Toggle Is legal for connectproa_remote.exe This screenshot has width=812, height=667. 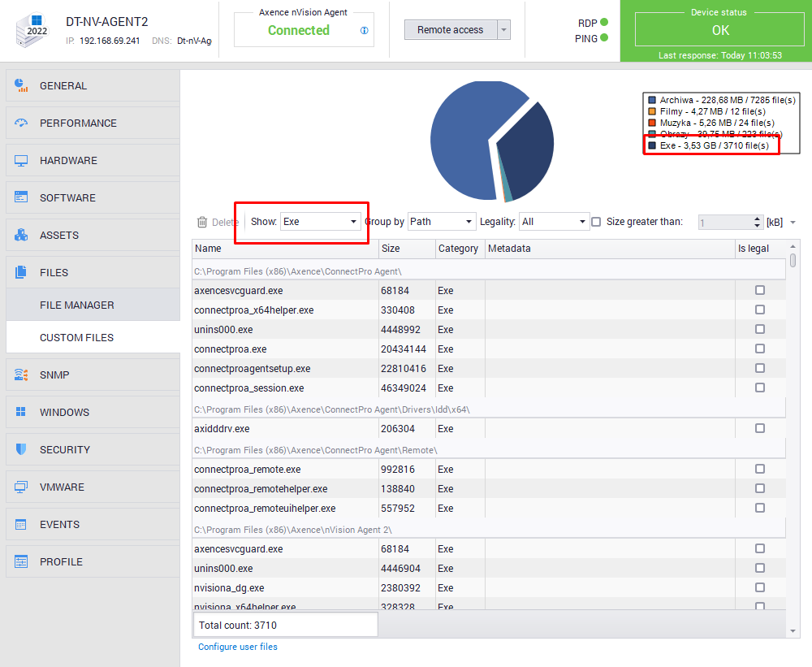[x=760, y=469]
